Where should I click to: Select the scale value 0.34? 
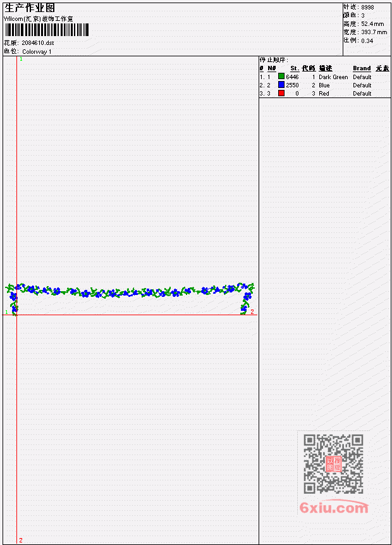point(367,41)
